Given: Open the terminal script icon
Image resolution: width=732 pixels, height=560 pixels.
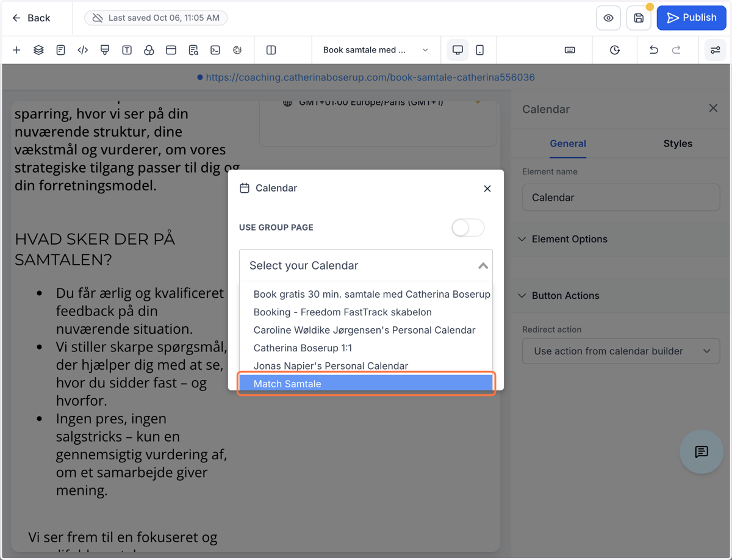Looking at the screenshot, I should coord(215,50).
